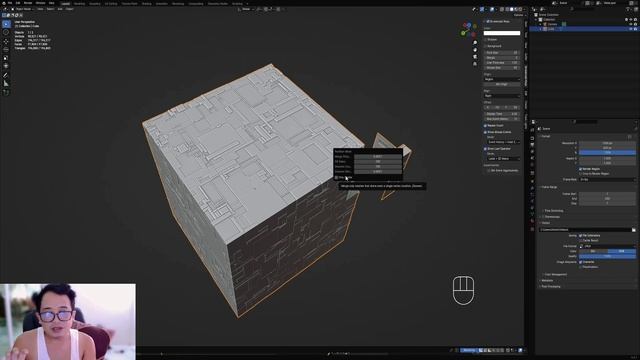Select the Transform tool
640x360 pixels.
tap(6, 66)
